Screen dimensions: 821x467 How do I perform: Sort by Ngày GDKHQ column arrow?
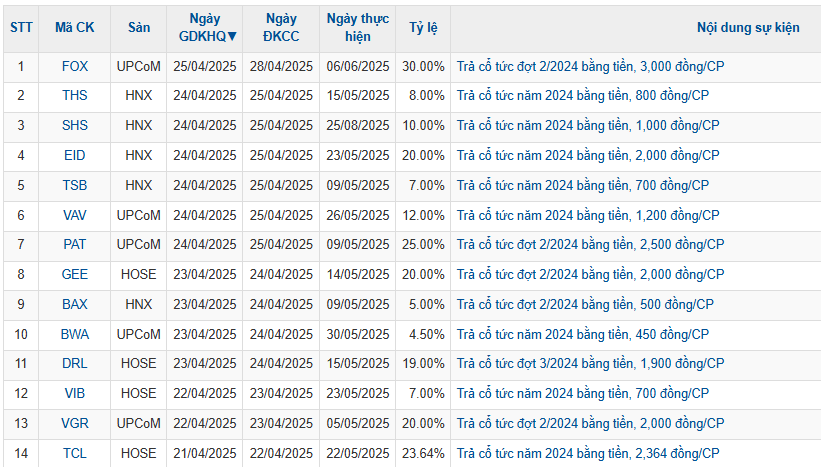pos(232,37)
